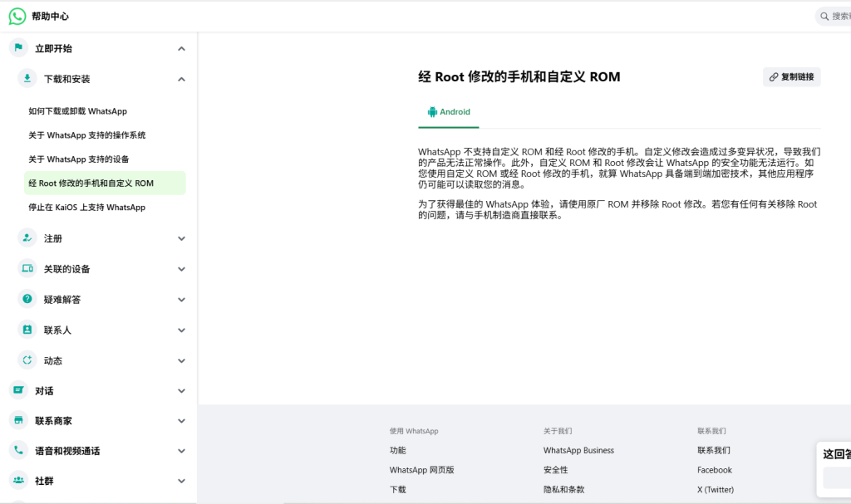The width and height of the screenshot is (851, 504).
Task: Expand the 联系人 chevron
Action: [181, 330]
